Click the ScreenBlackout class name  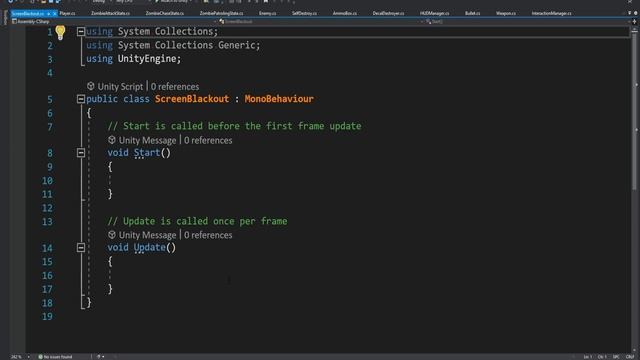coord(192,99)
